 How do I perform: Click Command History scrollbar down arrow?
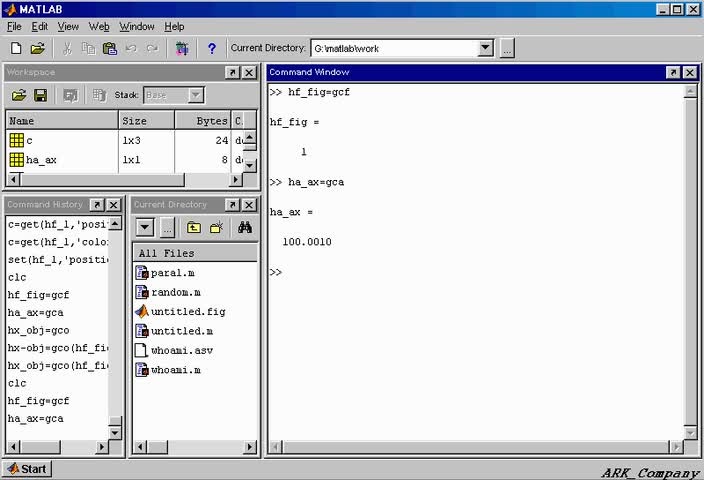point(115,433)
